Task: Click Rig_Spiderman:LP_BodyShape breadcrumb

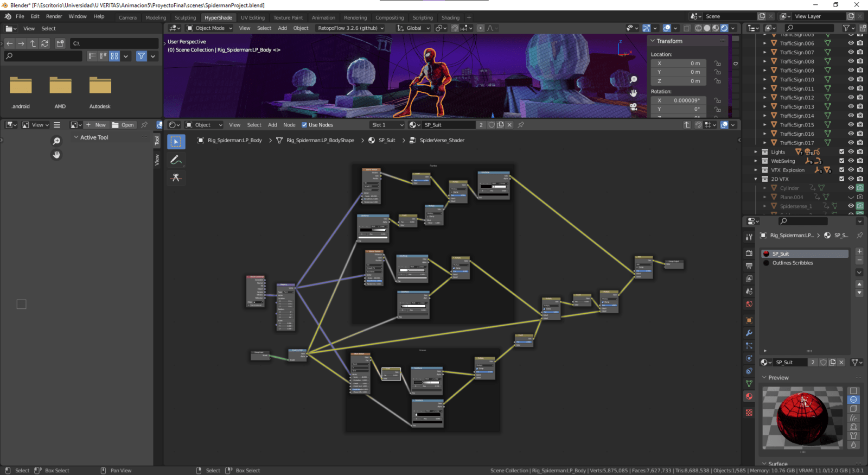Action: [320, 140]
